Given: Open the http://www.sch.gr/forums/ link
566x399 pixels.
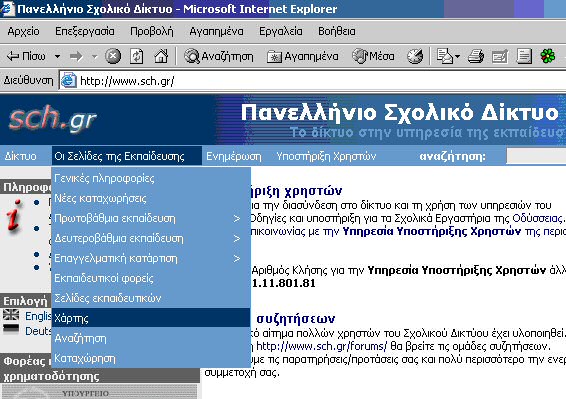Looking at the screenshot, I should point(321,346).
